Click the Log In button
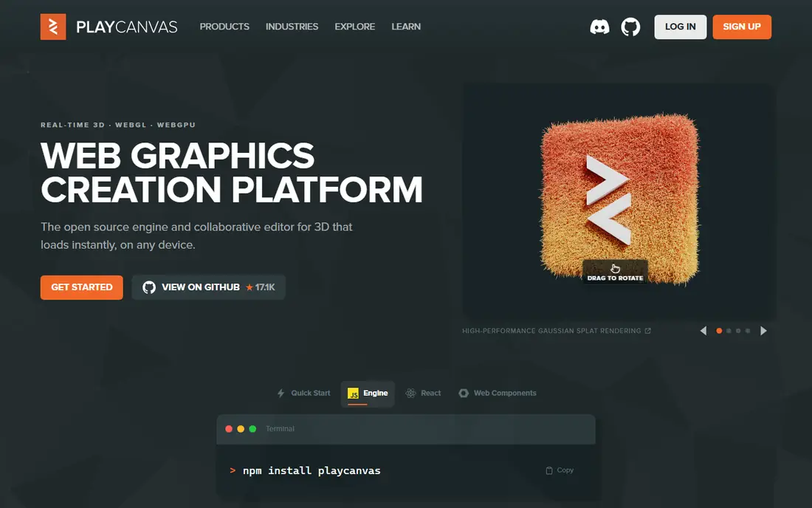 pyautogui.click(x=680, y=27)
